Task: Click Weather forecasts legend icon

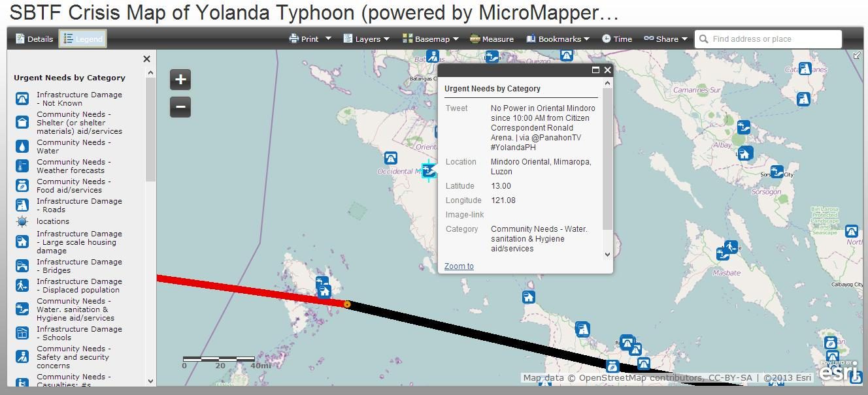Action: point(22,166)
